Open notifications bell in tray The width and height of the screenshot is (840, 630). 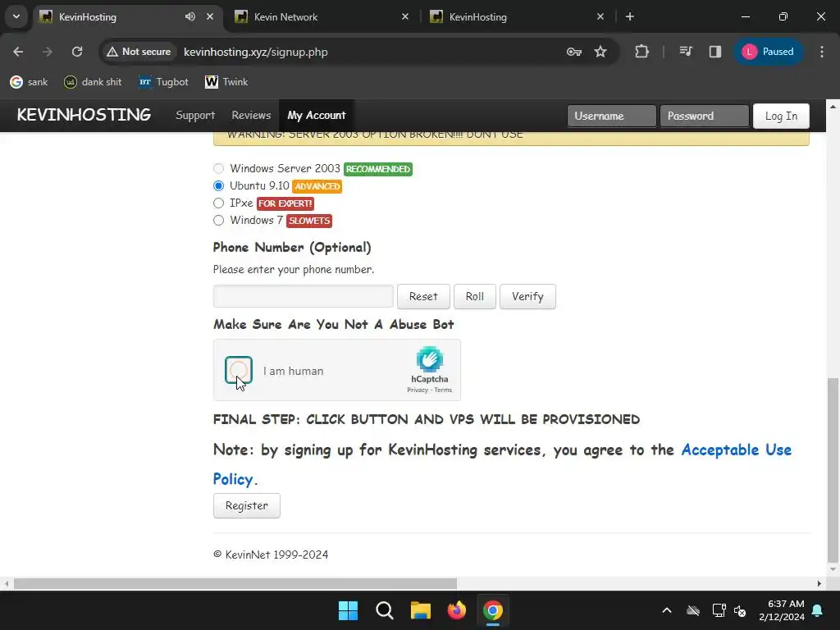tap(818, 610)
